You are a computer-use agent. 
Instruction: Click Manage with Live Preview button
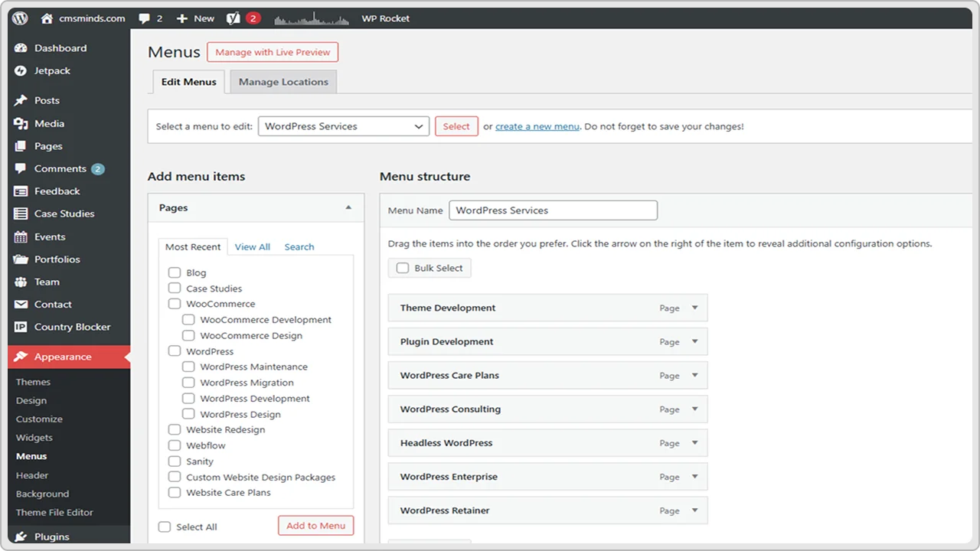point(273,52)
